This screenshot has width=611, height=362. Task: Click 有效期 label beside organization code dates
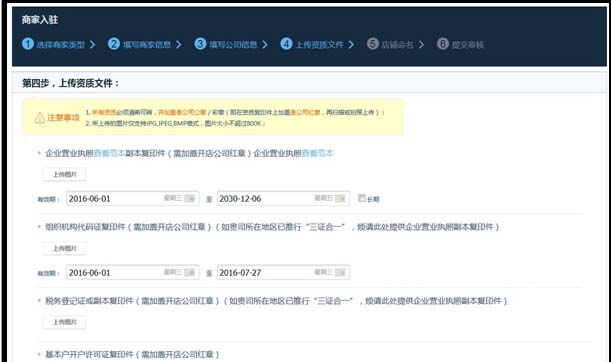pyautogui.click(x=49, y=274)
